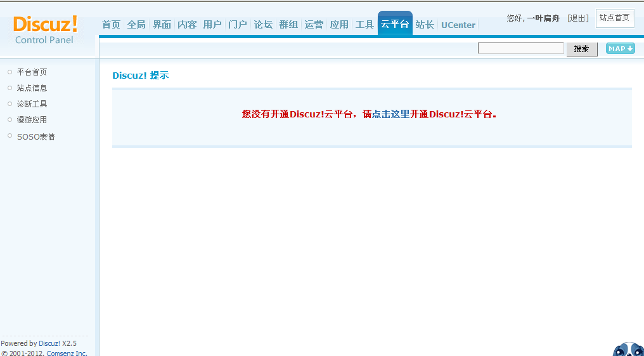644x356 pixels.
Task: Open 平台首页 in the sidebar
Action: [32, 72]
